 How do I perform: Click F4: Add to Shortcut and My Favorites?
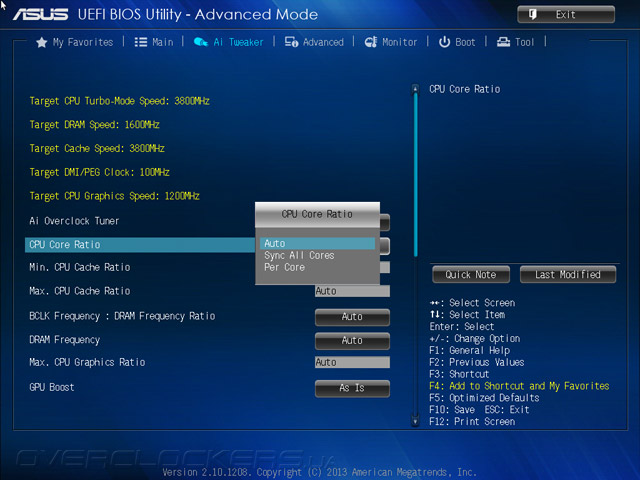point(519,386)
